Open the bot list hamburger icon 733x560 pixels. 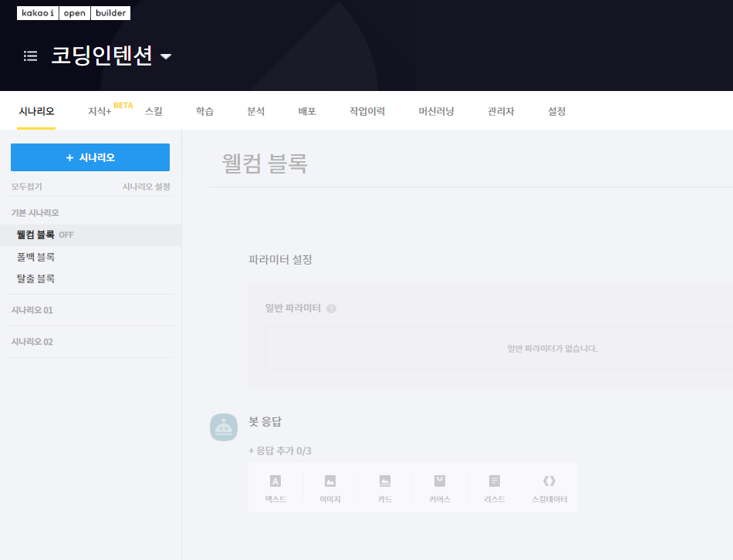point(30,56)
